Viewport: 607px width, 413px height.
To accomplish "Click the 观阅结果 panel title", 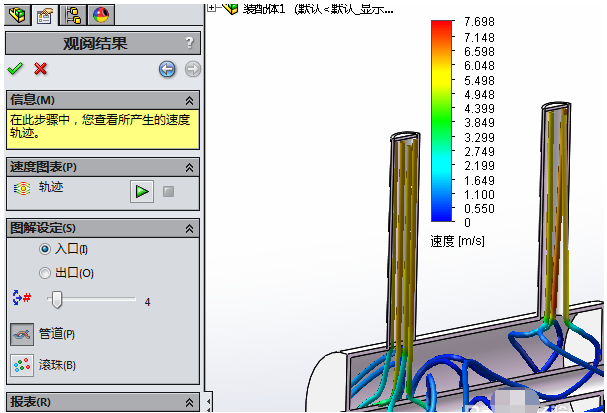I will 95,43.
